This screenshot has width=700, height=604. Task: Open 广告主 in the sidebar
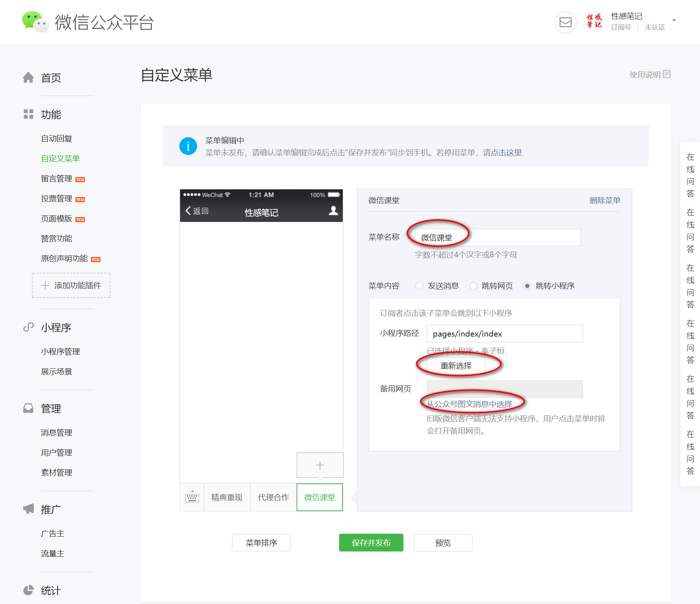pyautogui.click(x=53, y=534)
